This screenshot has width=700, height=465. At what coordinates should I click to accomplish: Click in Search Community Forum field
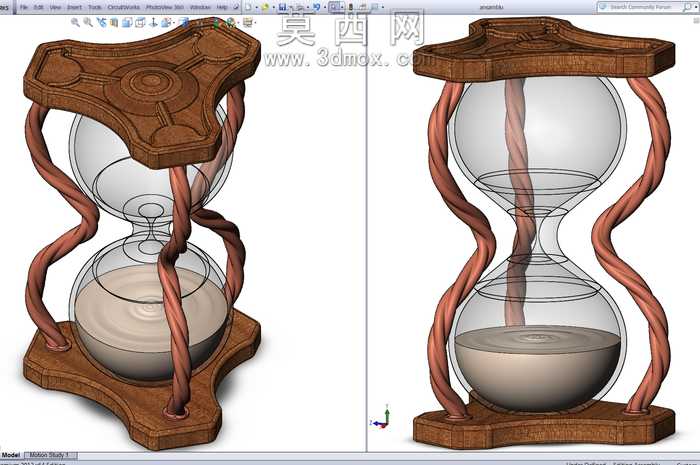[x=645, y=7]
